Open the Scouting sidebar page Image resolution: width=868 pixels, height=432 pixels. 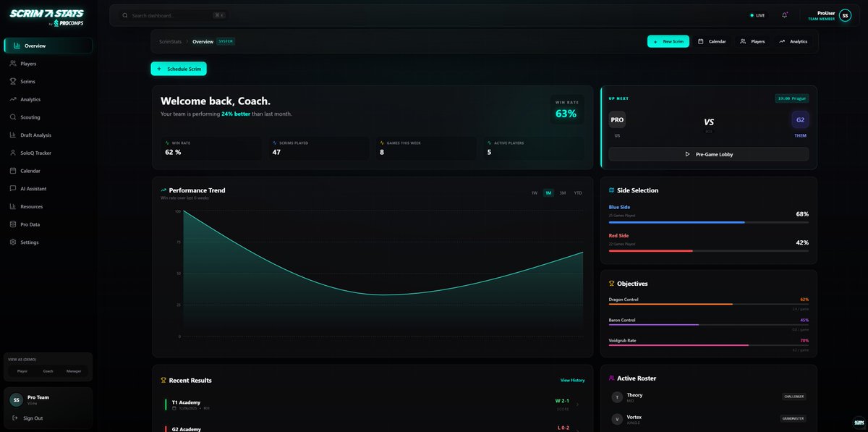point(48,117)
